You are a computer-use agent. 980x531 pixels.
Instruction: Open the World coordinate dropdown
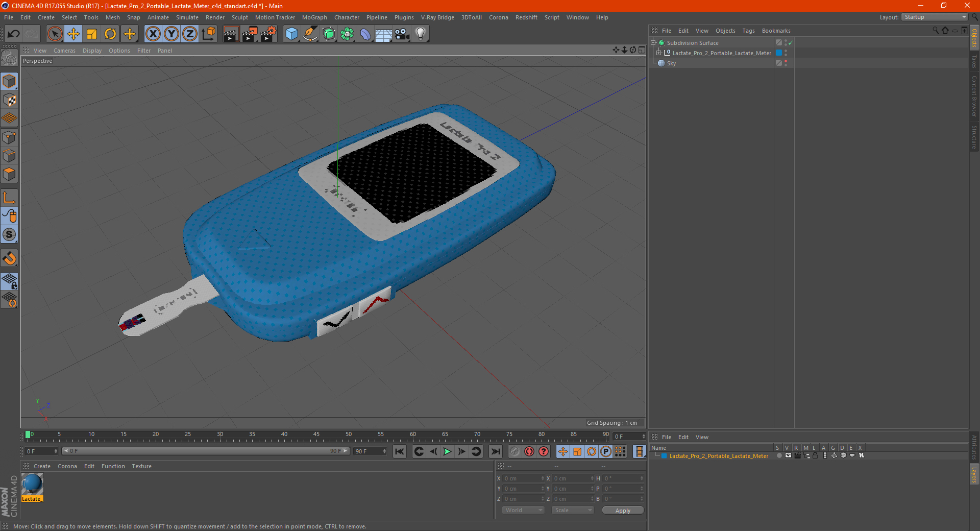point(523,510)
